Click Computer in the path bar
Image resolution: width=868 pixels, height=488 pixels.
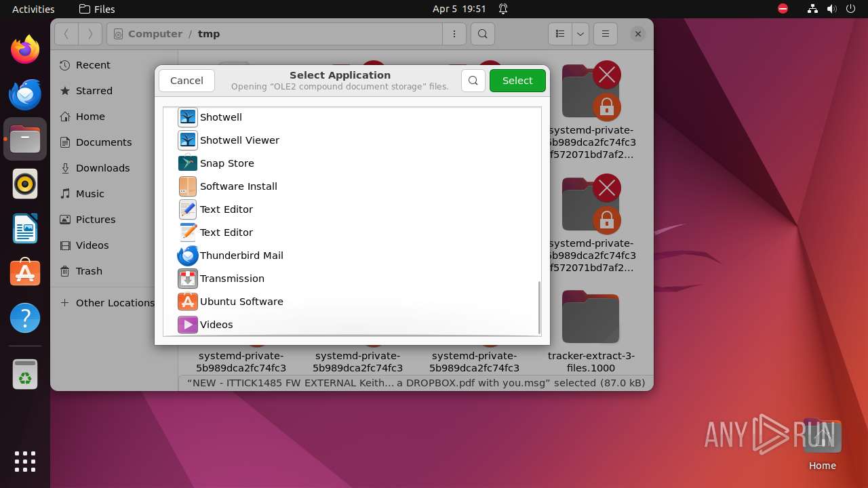pos(155,34)
